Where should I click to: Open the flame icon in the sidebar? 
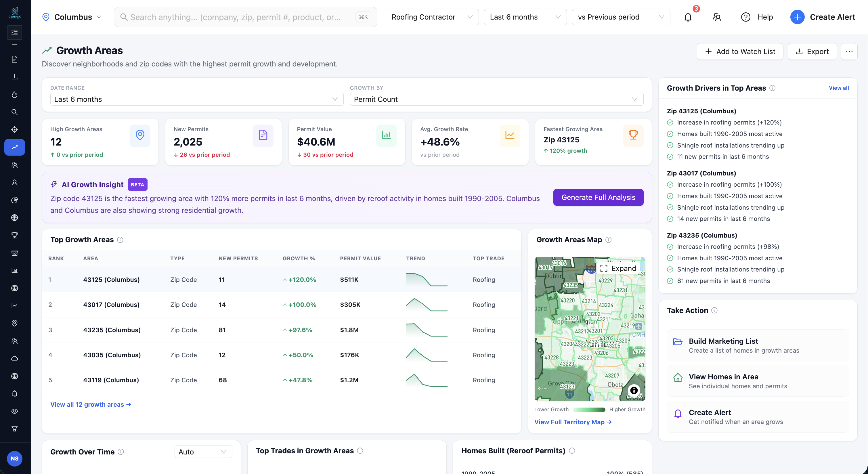[x=14, y=94]
